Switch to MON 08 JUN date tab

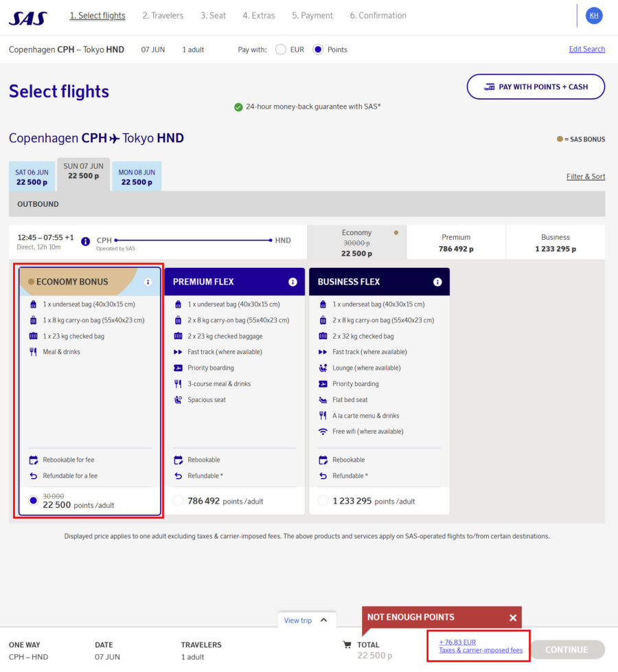[137, 177]
